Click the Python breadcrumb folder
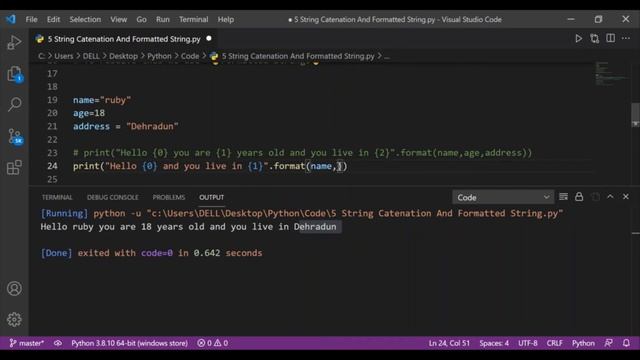The image size is (640, 360). (x=159, y=56)
